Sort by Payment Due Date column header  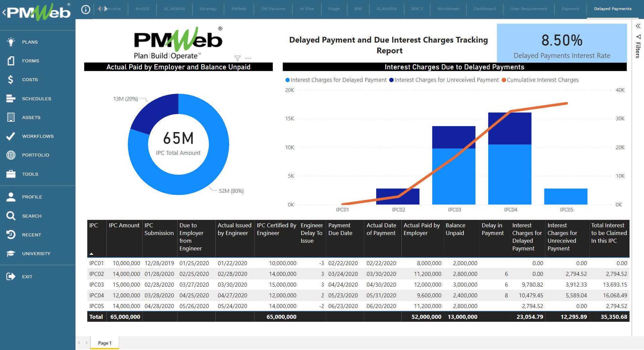340,229
